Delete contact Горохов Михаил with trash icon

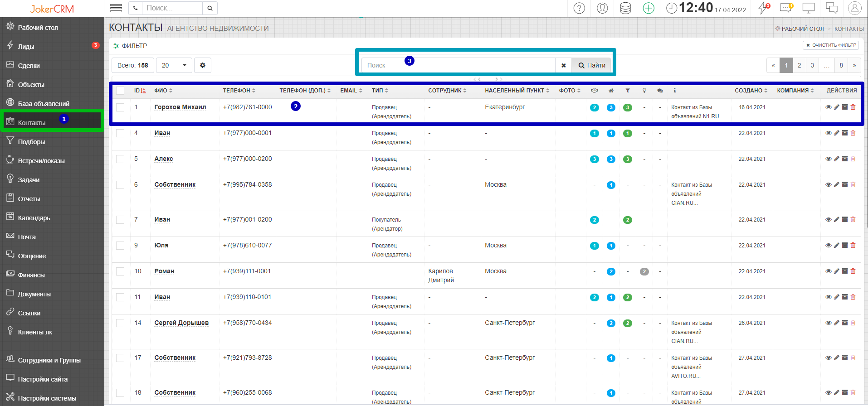853,107
